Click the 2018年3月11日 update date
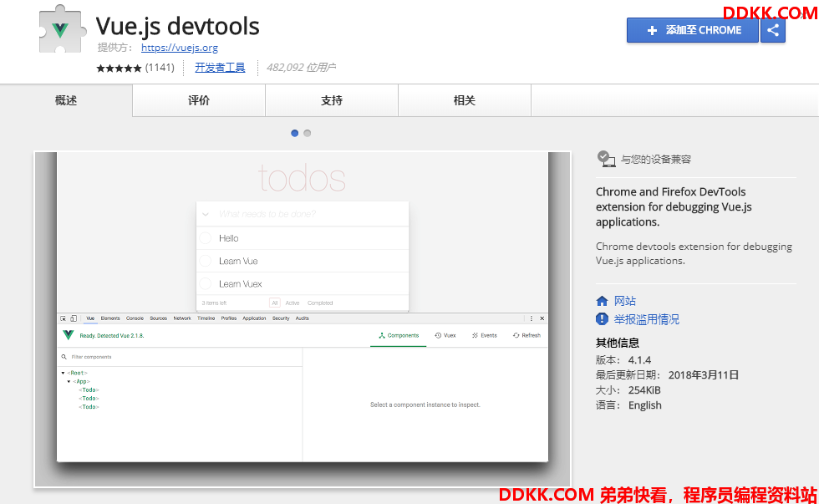Viewport: 819px width, 504px height. pos(704,375)
